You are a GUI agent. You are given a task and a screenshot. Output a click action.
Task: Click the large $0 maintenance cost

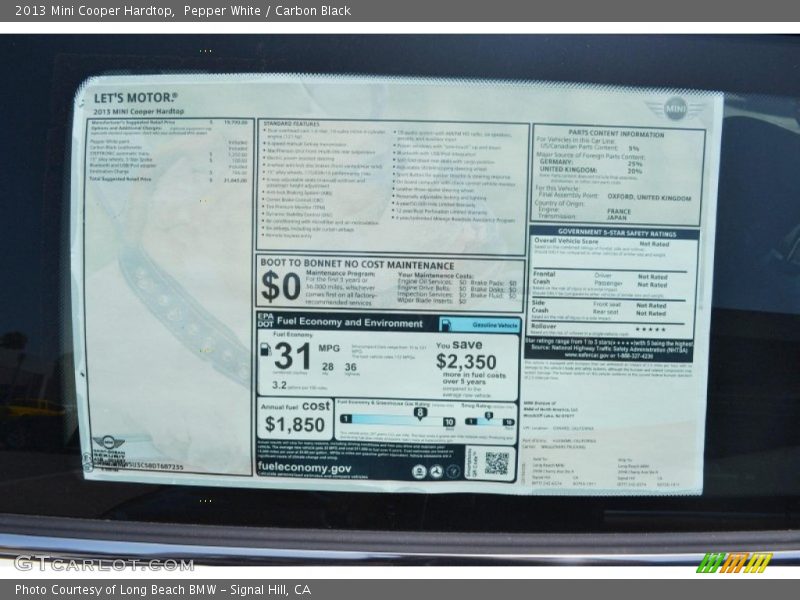281,286
